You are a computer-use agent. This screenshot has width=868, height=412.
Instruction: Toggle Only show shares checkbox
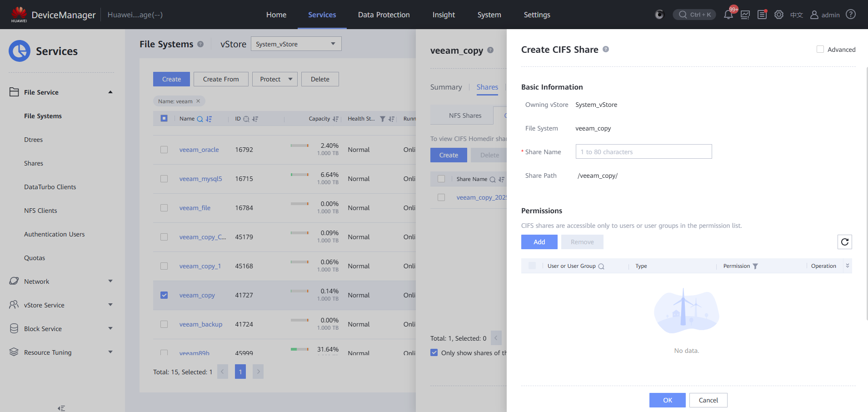(434, 353)
